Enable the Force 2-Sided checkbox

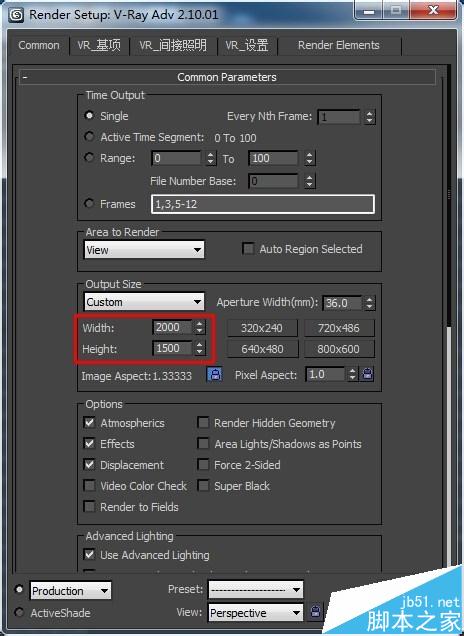(x=203, y=464)
